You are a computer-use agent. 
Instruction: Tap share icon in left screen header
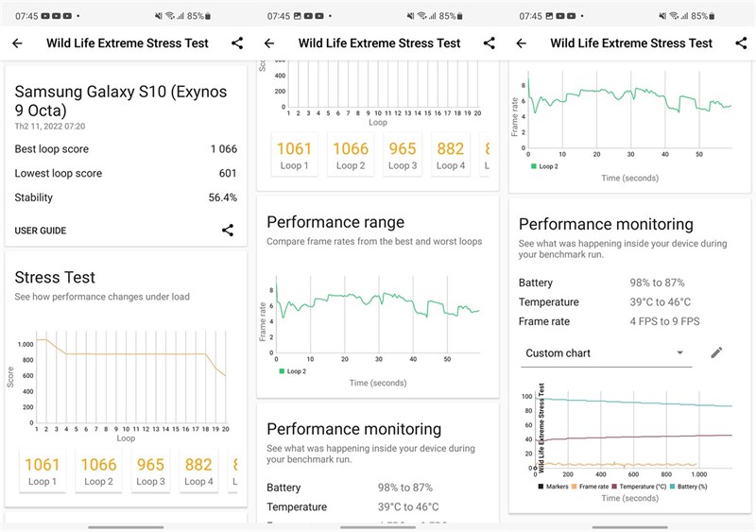237,43
